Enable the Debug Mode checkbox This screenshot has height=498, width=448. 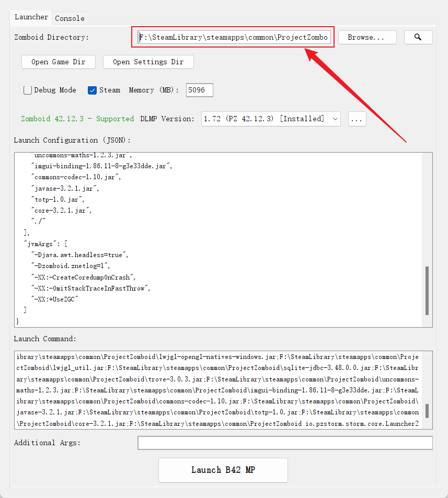point(28,90)
